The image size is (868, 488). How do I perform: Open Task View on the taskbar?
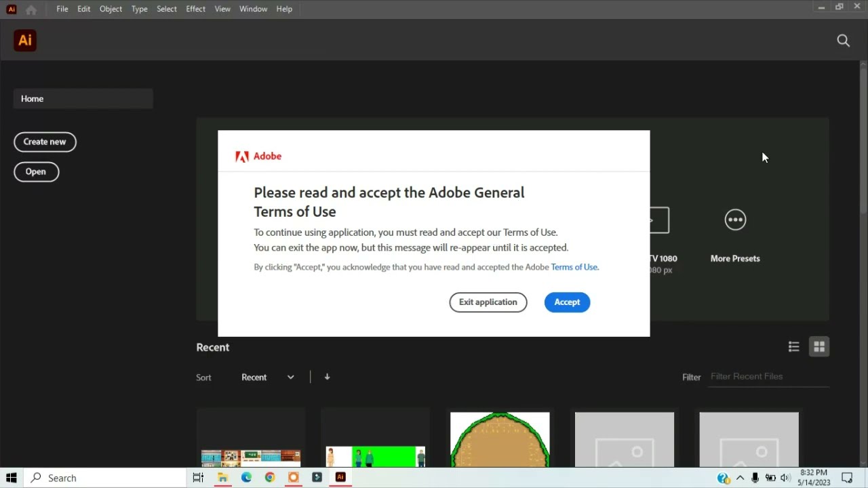click(198, 478)
